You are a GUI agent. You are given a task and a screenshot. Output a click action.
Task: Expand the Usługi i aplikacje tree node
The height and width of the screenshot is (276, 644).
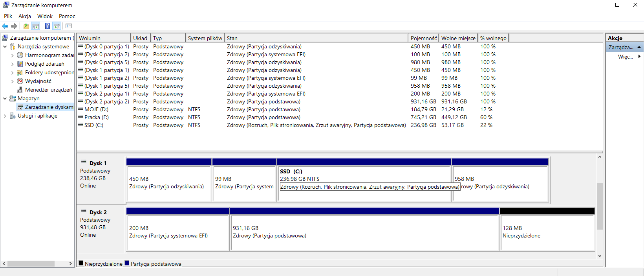click(x=5, y=116)
